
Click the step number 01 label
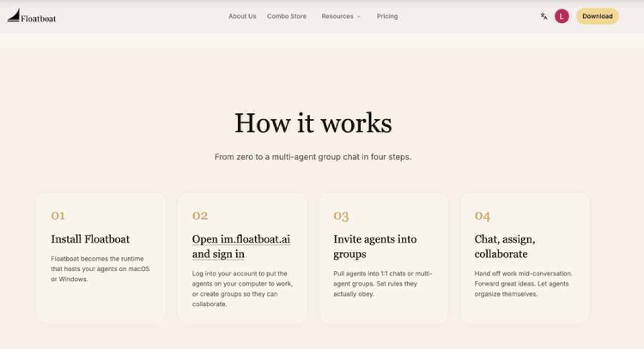pyautogui.click(x=58, y=216)
